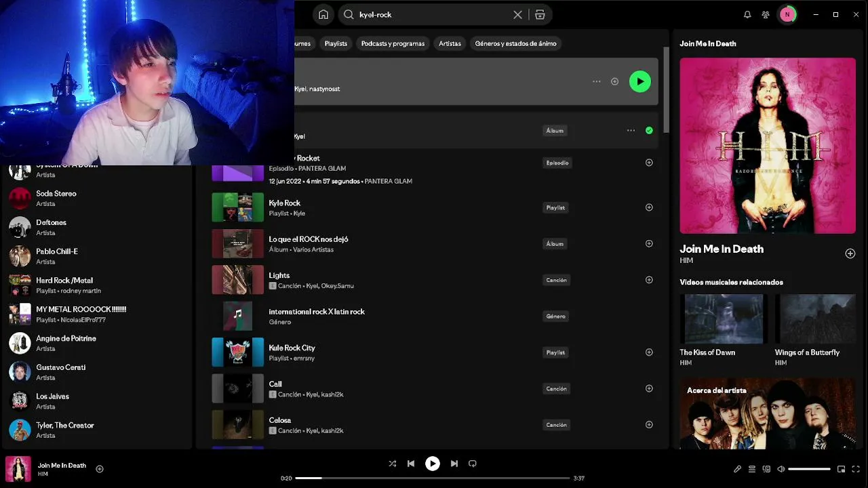Select Géneros y estados de ánimo filter
The image size is (868, 488).
click(515, 43)
